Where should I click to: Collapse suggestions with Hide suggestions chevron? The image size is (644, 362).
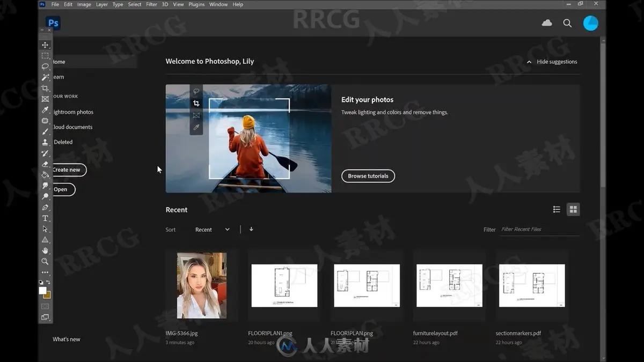click(x=529, y=62)
